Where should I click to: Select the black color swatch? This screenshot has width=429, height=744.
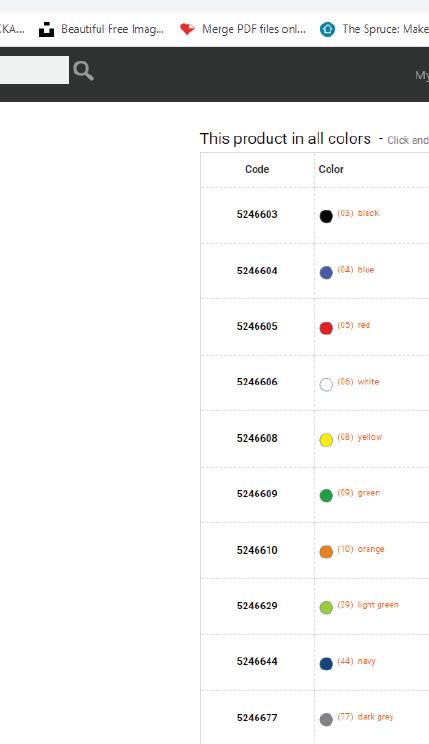(x=326, y=216)
